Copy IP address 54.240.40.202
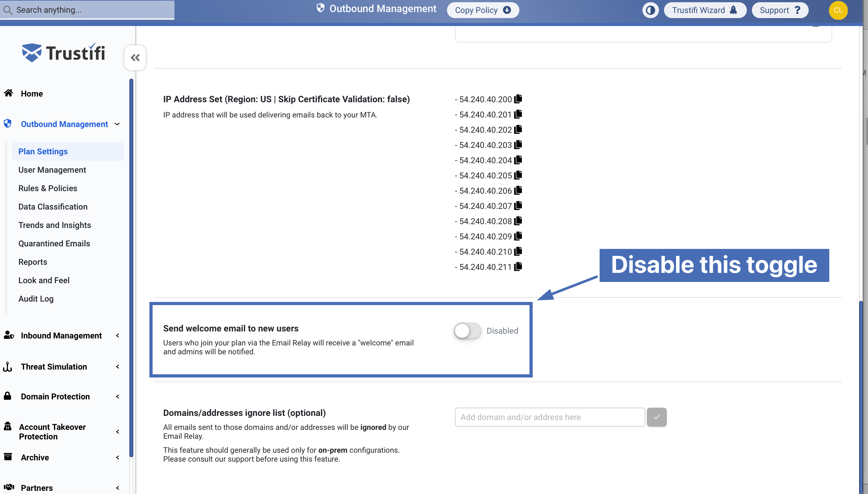Viewport: 868px width, 494px height. (x=518, y=129)
